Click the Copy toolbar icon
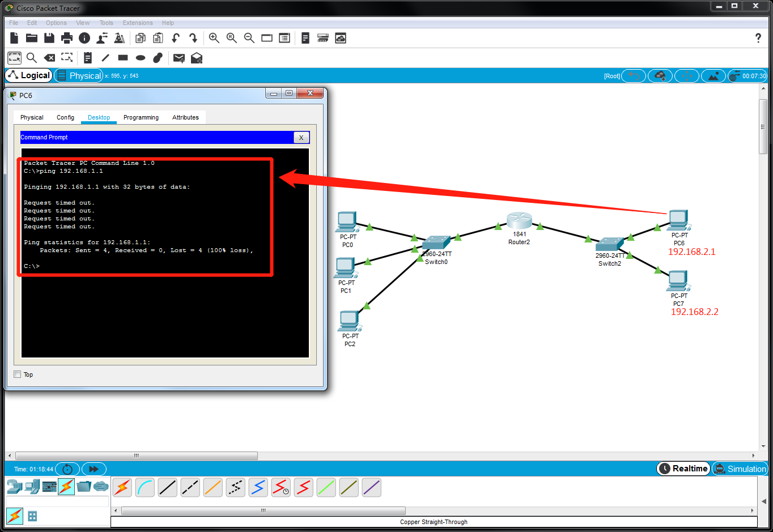Image resolution: width=773 pixels, height=532 pixels. [x=141, y=38]
